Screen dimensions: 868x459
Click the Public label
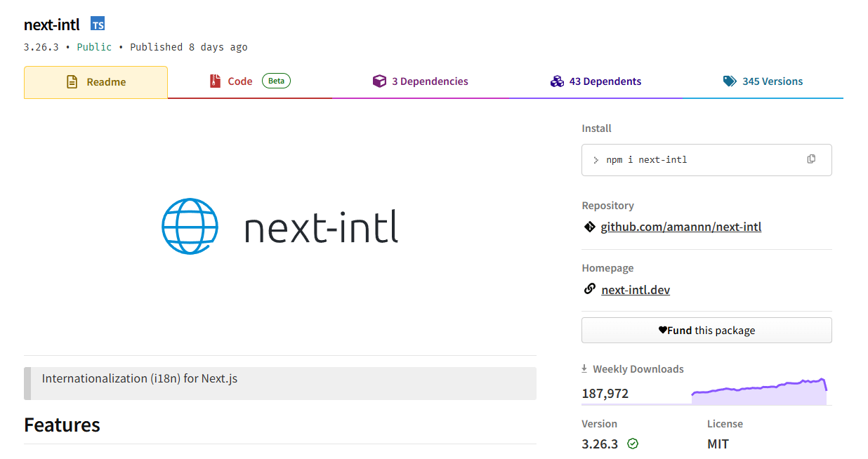click(94, 47)
